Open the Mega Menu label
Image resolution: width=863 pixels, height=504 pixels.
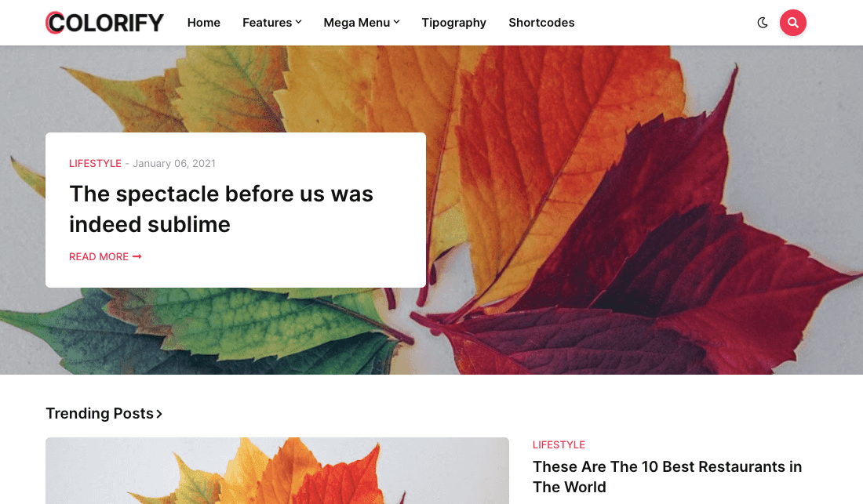tap(357, 23)
